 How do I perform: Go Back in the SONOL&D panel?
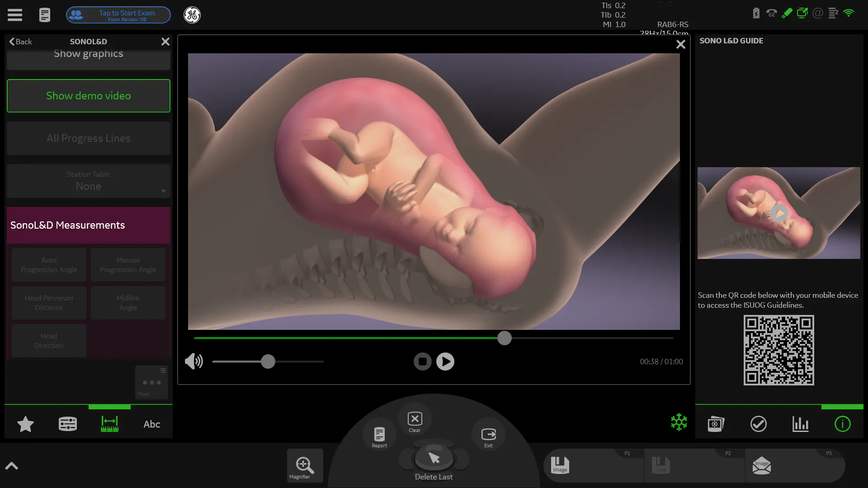(20, 42)
